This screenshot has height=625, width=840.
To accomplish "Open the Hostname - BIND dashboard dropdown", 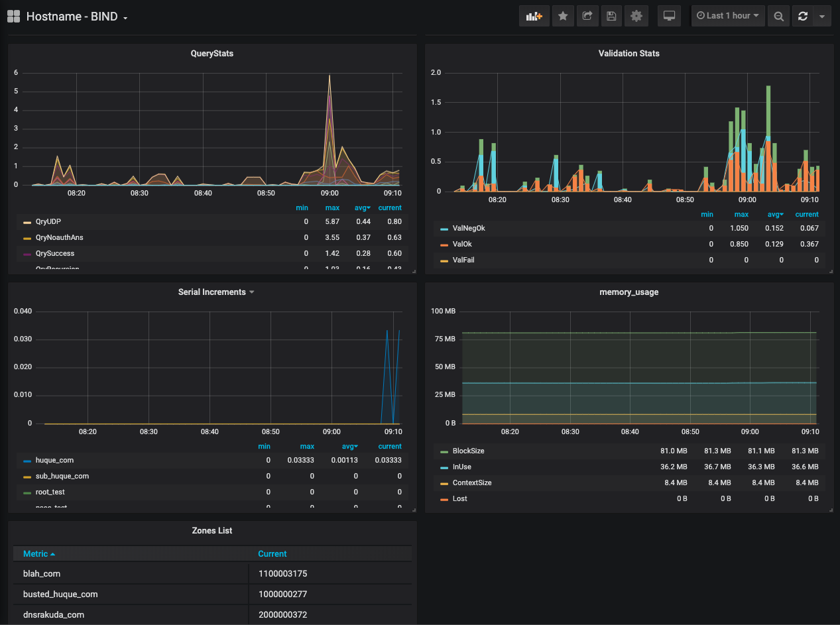I will coord(77,17).
